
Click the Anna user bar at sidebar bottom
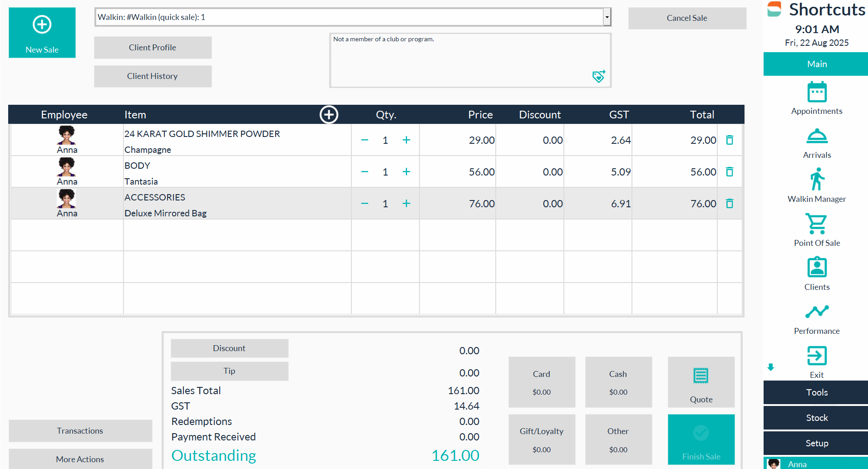click(816, 464)
